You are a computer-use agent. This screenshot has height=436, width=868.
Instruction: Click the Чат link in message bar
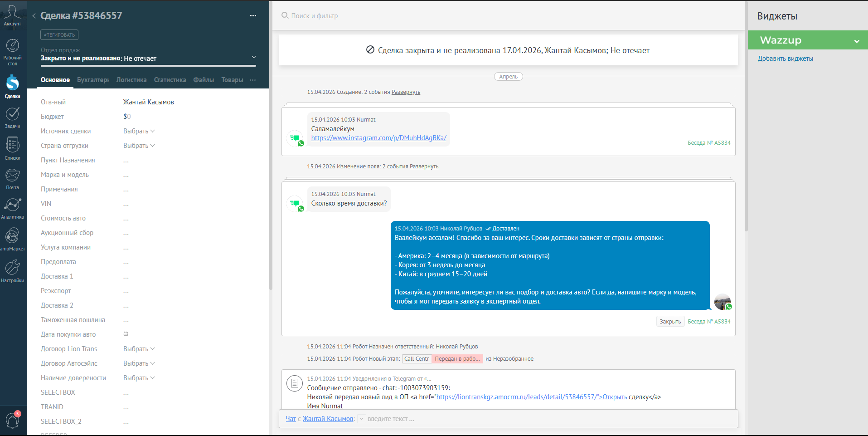291,419
